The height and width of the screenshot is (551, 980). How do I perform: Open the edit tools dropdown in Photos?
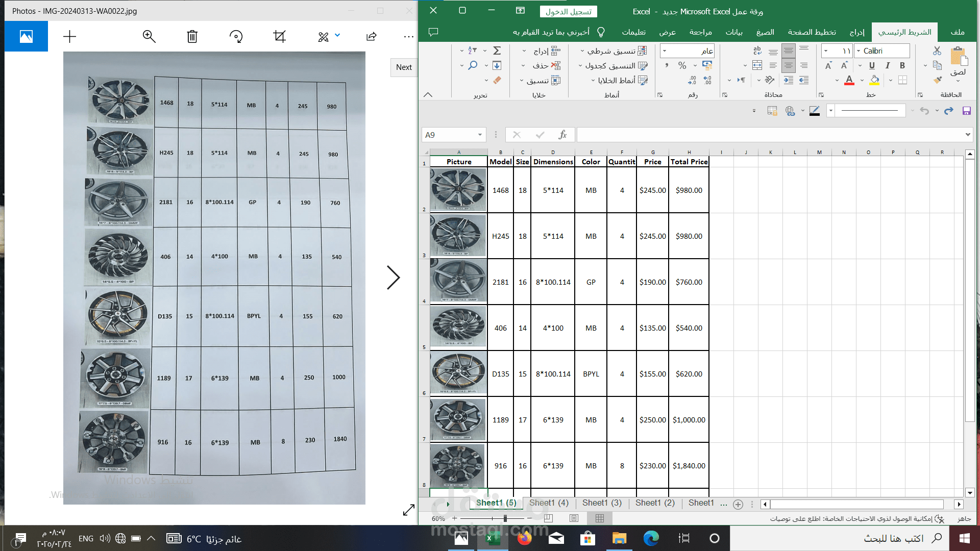tap(337, 35)
